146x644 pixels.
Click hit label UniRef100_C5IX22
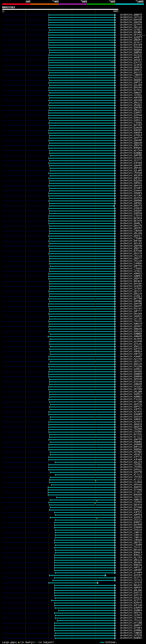point(131,620)
